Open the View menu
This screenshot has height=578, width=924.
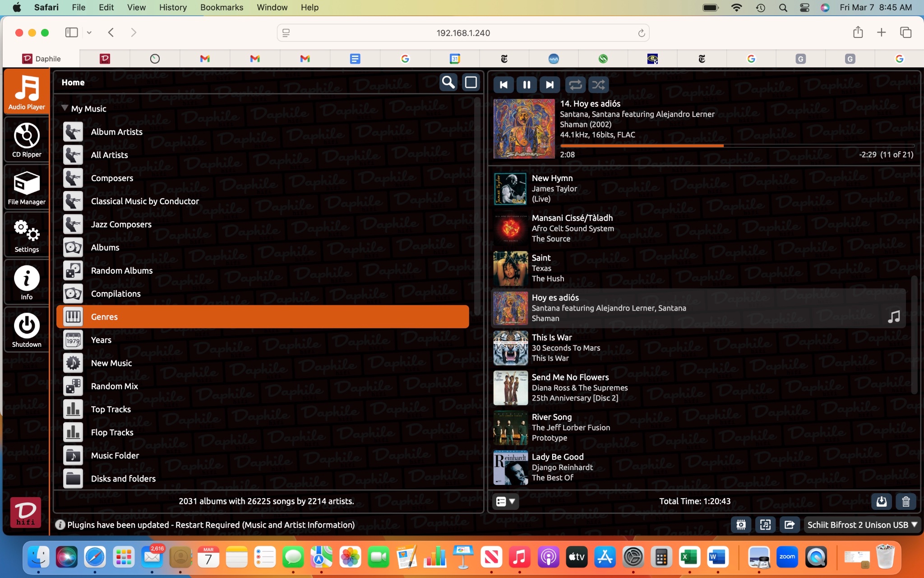[136, 7]
